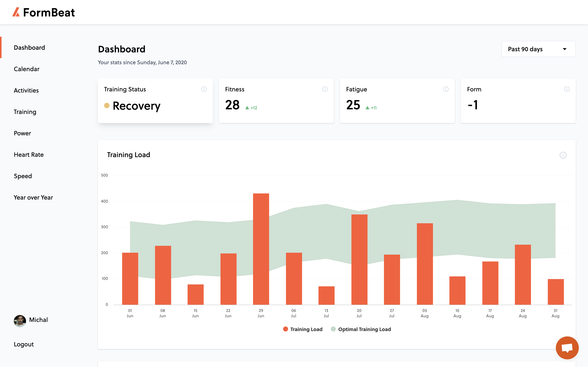The height and width of the screenshot is (367, 588).
Task: Show the Form card info tooltip icon
Action: (x=567, y=89)
